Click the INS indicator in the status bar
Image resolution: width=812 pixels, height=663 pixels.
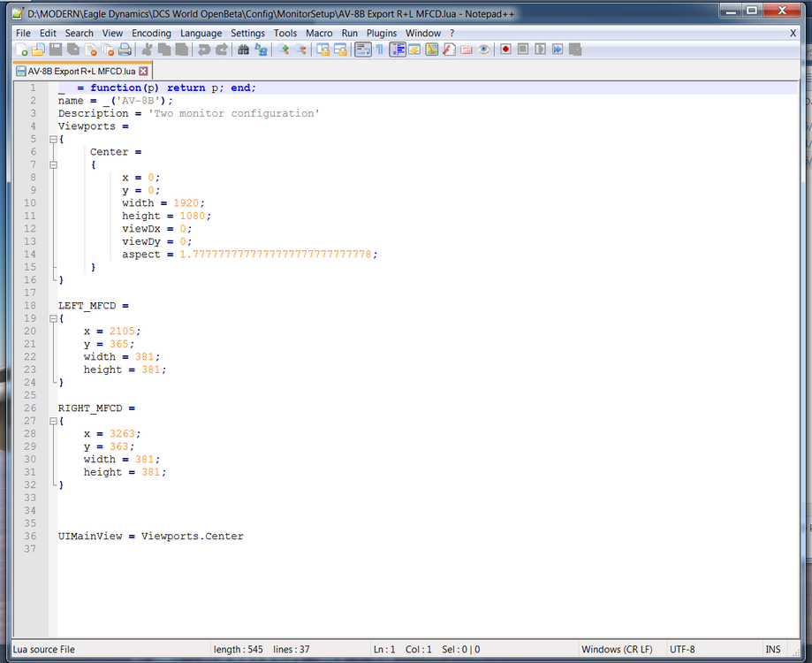point(772,649)
